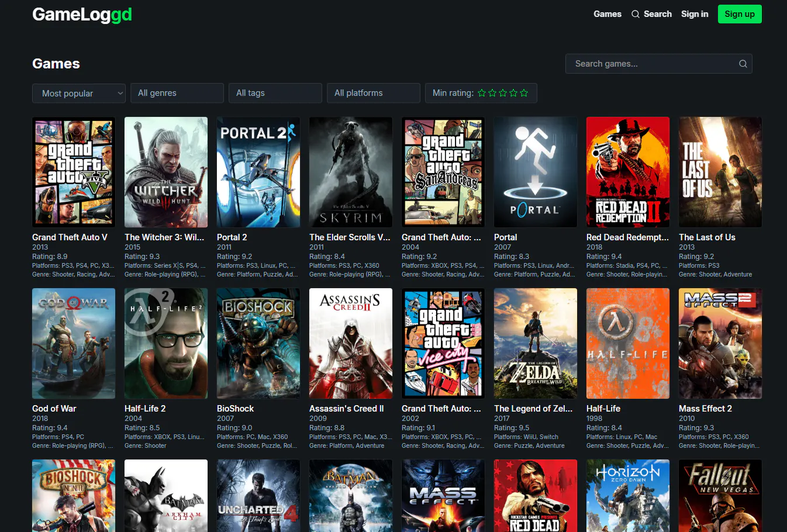This screenshot has height=532, width=787.
Task: Open Search in the top navigation
Action: click(x=658, y=14)
